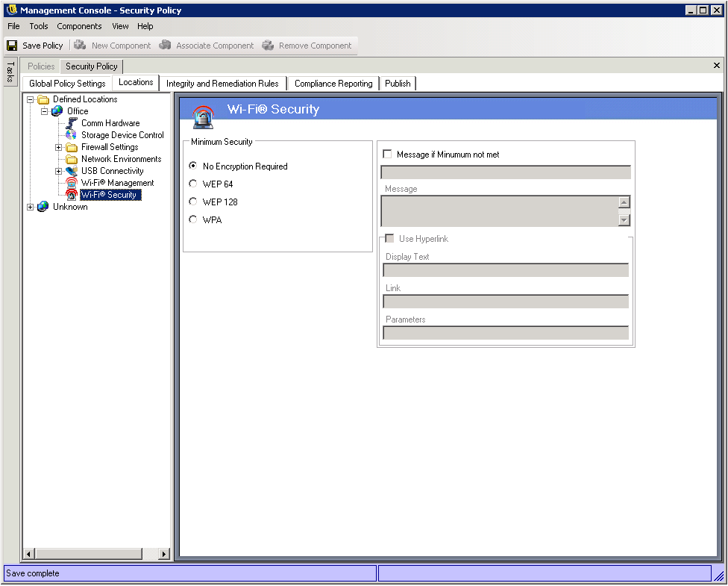Viewport: 728px width, 586px height.
Task: Click the Associate Component icon
Action: 165,45
